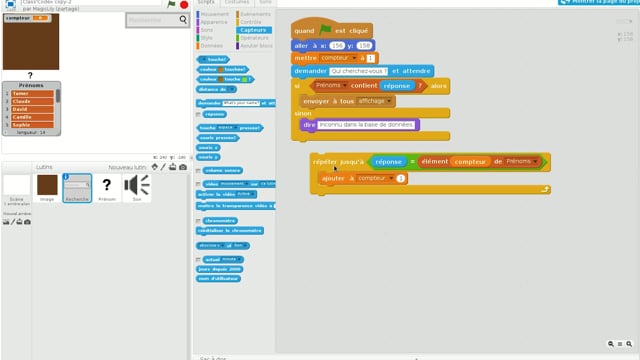Click the red stop button
Screen dimensions: 640x360
pos(184,4)
